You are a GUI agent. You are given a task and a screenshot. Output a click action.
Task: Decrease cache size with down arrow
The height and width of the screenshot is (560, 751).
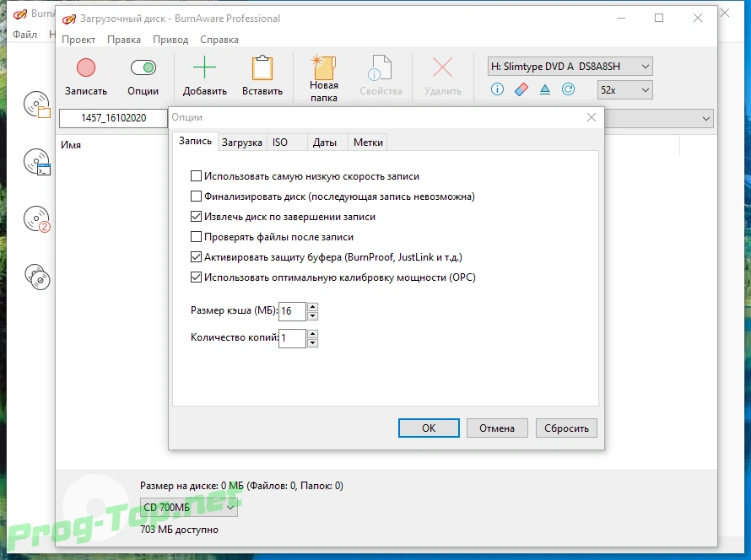coord(312,315)
